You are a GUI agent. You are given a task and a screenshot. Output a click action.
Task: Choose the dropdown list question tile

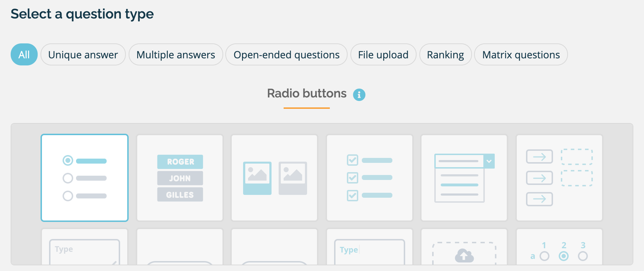464,178
